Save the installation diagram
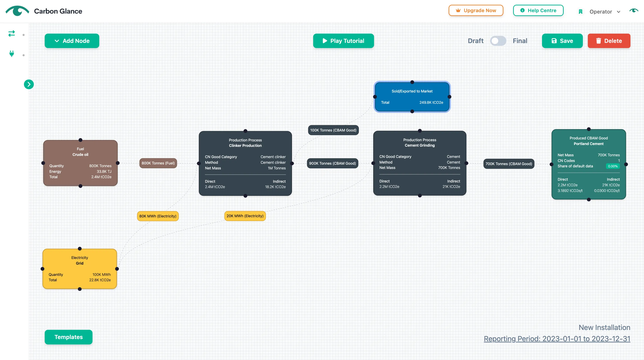Screen dimensions: 644x360 click(562, 41)
